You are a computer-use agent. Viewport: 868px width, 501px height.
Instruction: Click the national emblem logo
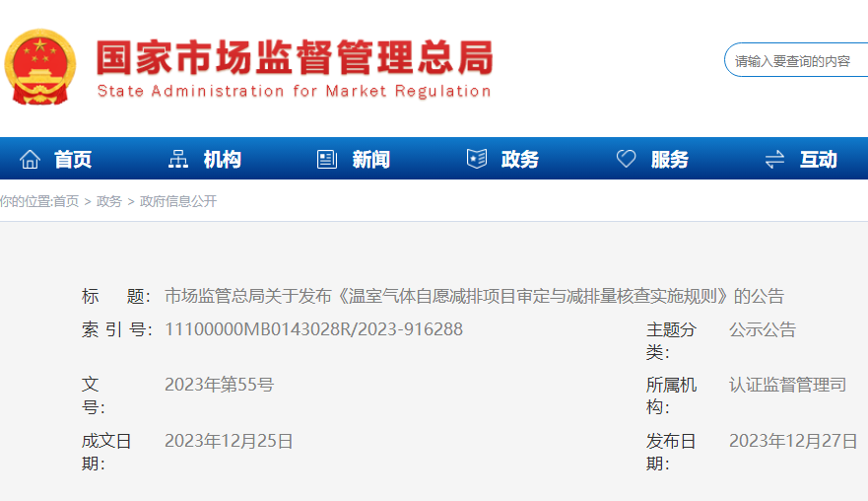point(39,67)
